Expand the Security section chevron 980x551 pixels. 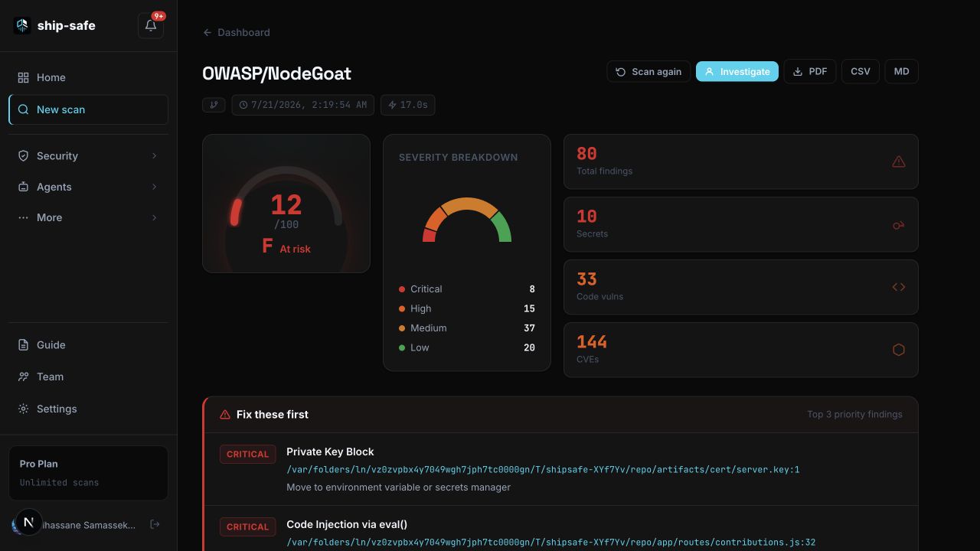154,156
